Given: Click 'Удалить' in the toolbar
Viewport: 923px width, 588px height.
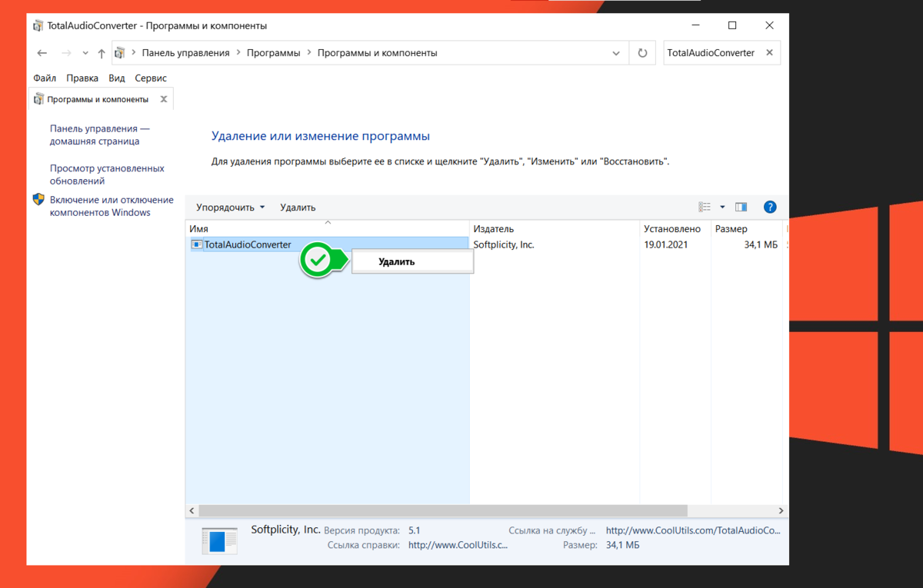Looking at the screenshot, I should pyautogui.click(x=298, y=208).
